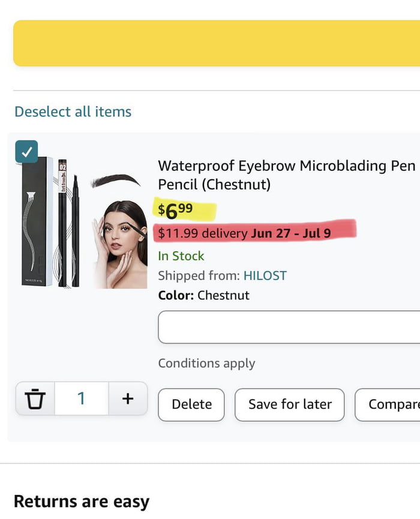Click Save for later button
Screen dimensions: 420x519
coord(290,404)
